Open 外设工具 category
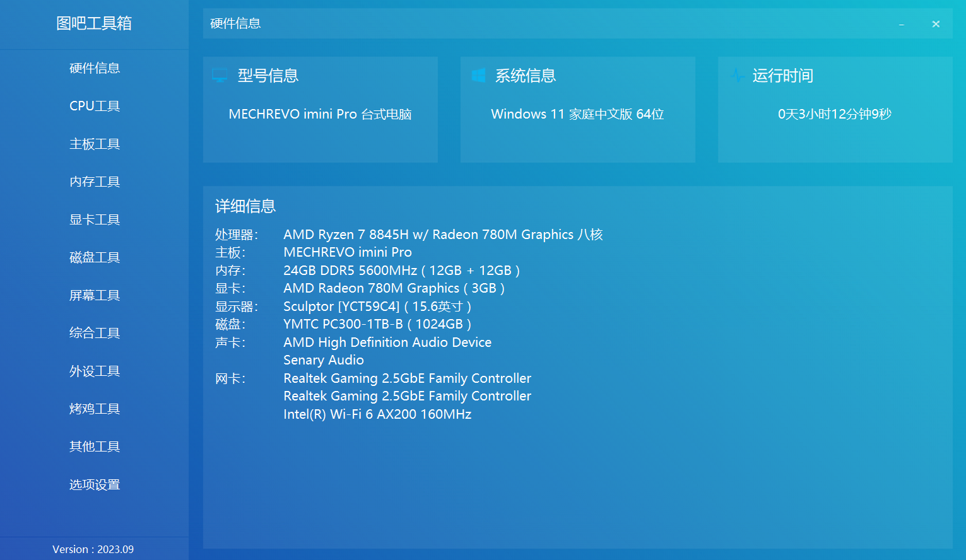Screen dimensions: 966x560 pyautogui.click(x=95, y=371)
